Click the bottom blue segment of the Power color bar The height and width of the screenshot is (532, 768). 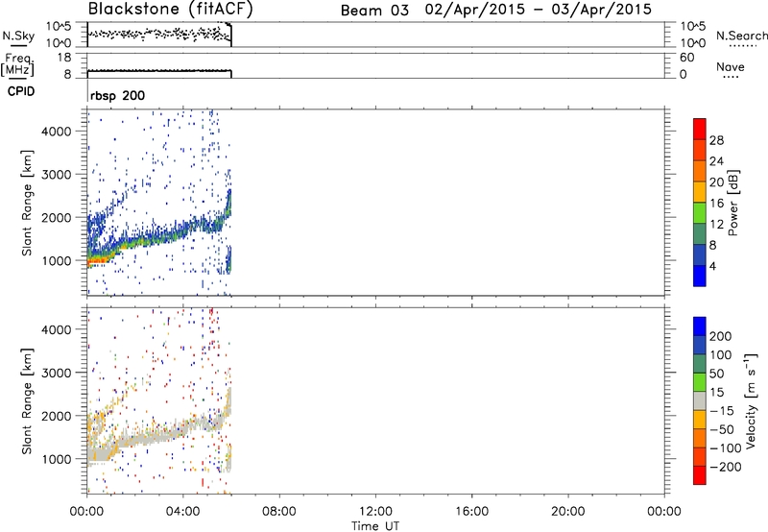[700, 276]
